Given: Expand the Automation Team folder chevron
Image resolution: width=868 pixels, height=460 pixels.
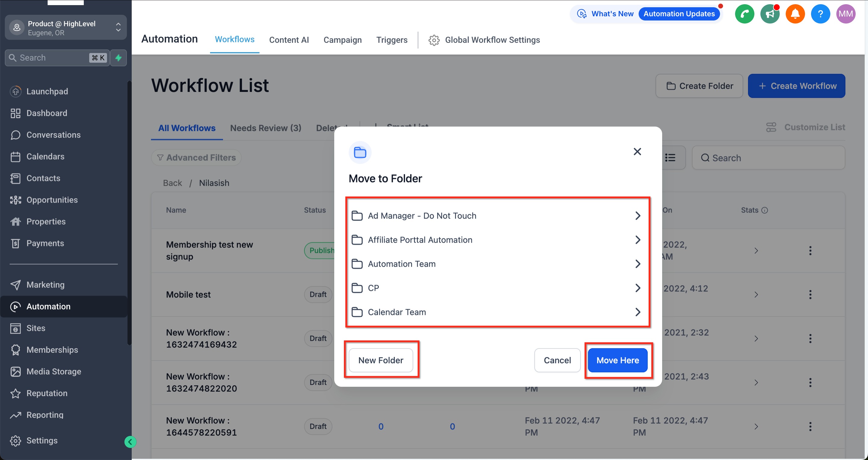Looking at the screenshot, I should coord(637,264).
